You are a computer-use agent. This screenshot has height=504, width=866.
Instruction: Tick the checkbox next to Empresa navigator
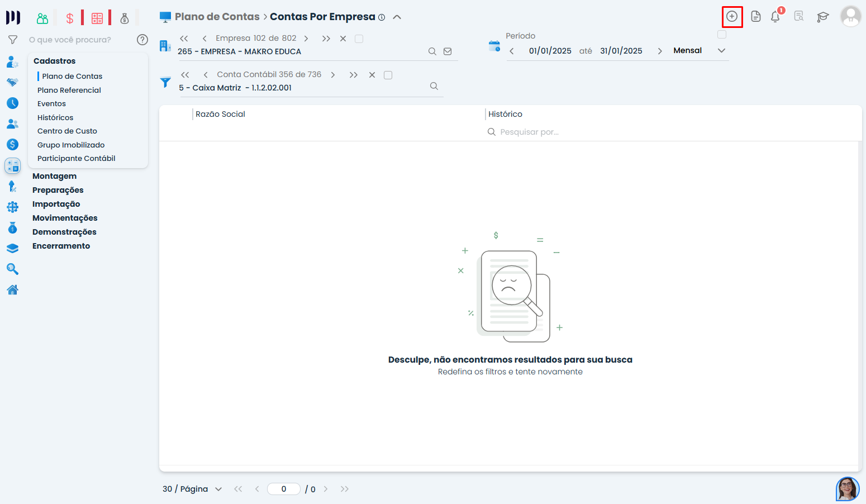click(x=359, y=39)
